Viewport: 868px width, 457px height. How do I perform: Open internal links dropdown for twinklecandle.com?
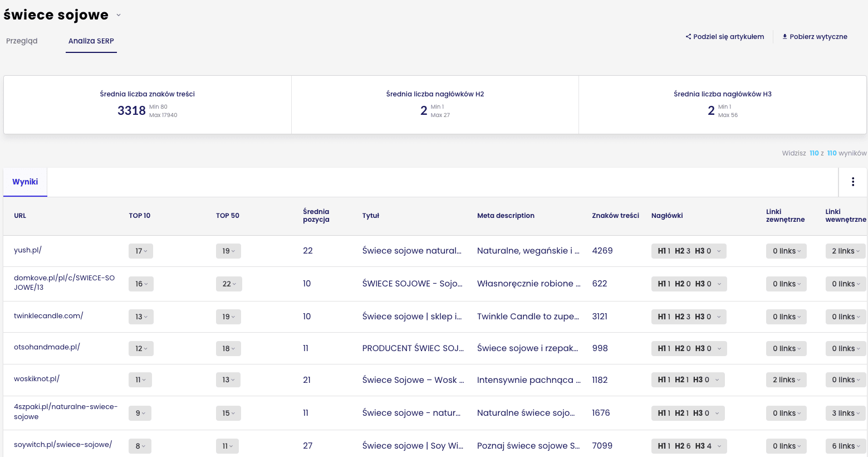[846, 317]
